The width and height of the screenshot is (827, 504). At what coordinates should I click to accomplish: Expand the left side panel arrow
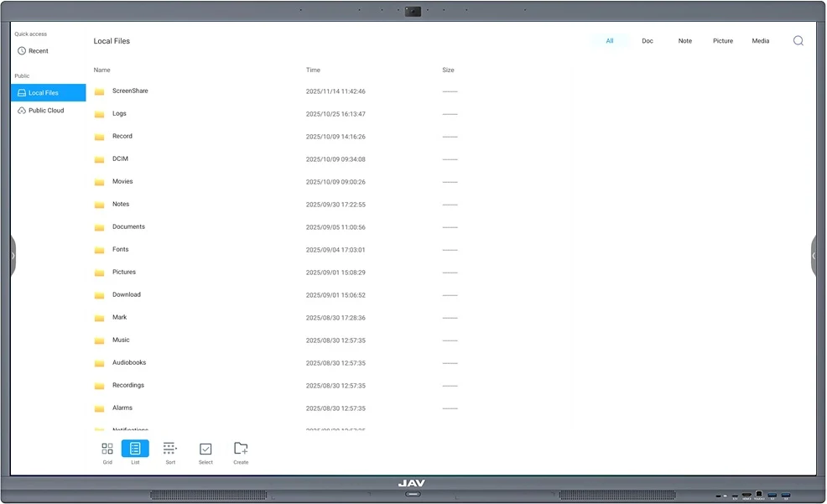pyautogui.click(x=13, y=256)
